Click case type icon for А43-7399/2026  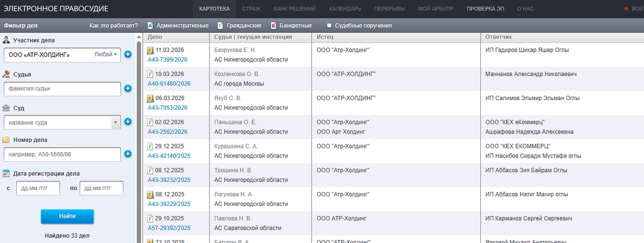pyautogui.click(x=151, y=50)
